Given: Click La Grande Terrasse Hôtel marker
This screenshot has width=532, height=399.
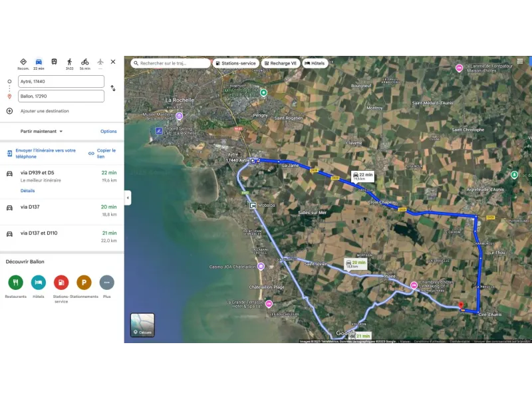Looking at the screenshot, I should pos(269,304).
